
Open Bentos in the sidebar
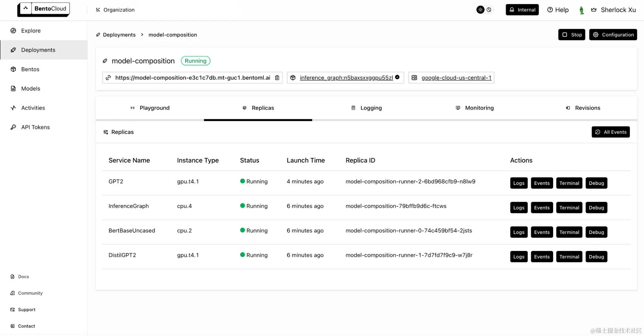click(x=44, y=69)
